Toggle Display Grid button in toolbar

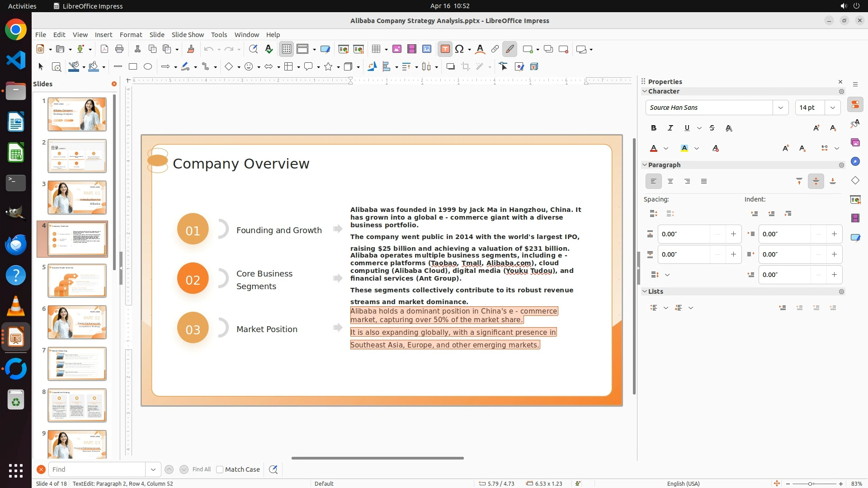click(287, 49)
